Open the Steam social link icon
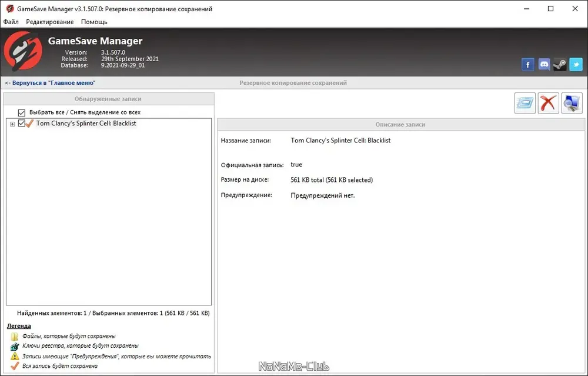588x376 pixels. (560, 65)
